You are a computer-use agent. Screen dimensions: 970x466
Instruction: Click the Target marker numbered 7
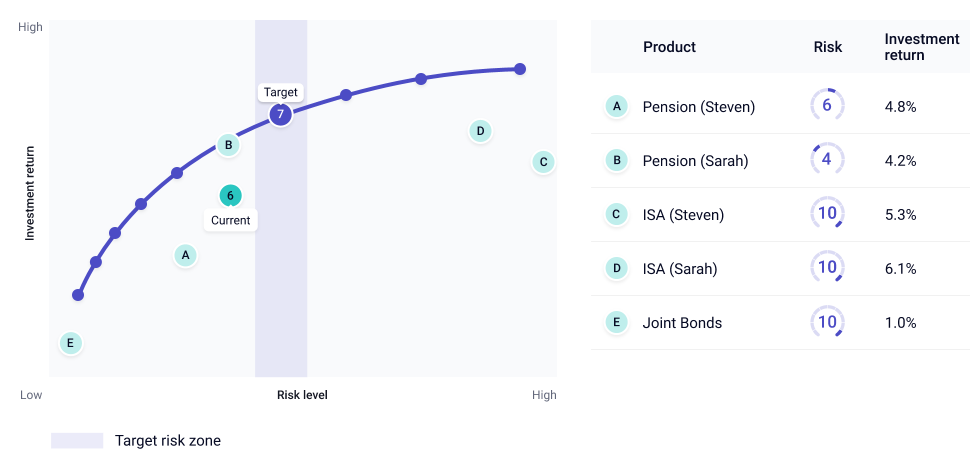280,114
